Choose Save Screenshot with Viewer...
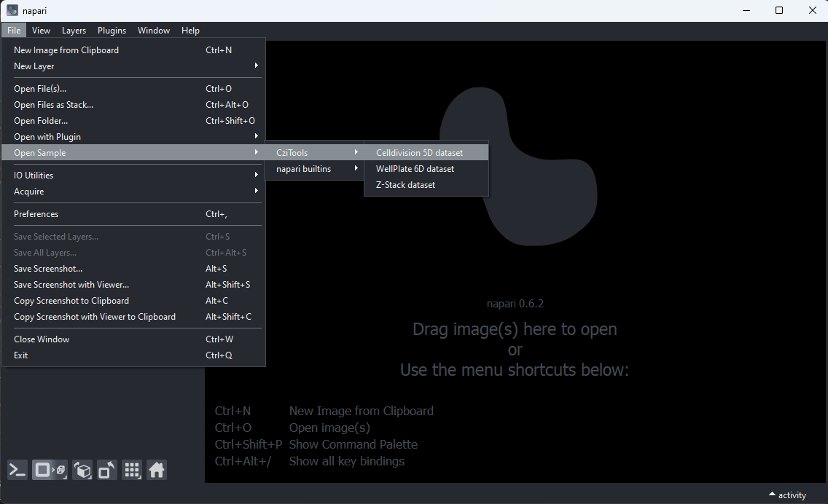 click(133, 285)
